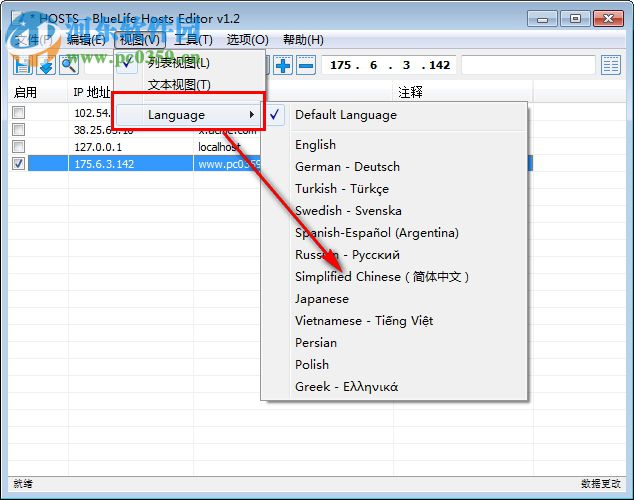Choose Turkish - Türkçe language
The image size is (634, 500).
[x=394, y=189]
